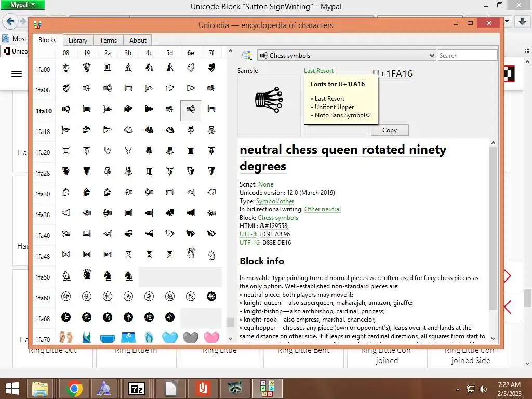Select the black glyph in row 1fa28 column 19

pos(87,171)
